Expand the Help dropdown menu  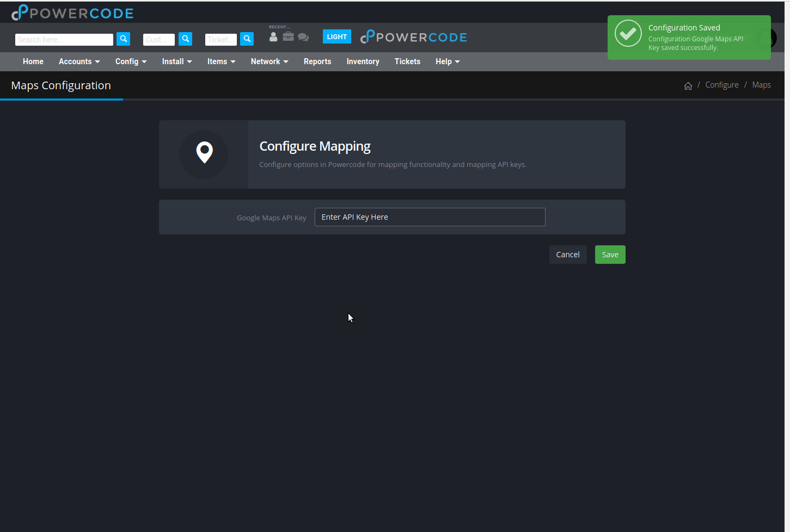point(448,61)
